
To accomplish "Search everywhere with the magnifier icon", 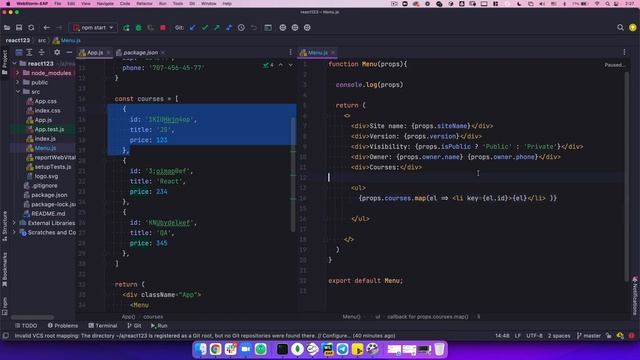I will 620,28.
